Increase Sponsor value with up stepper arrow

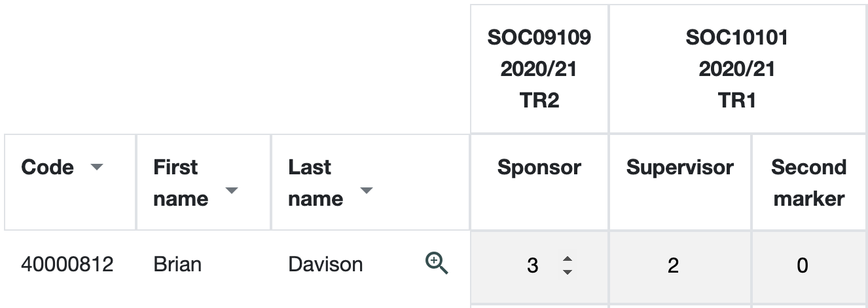568,260
